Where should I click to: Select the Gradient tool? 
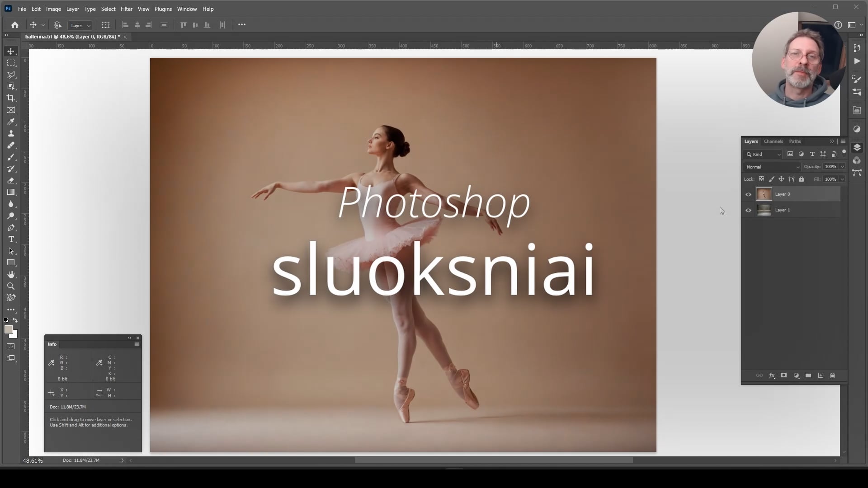coord(11,192)
